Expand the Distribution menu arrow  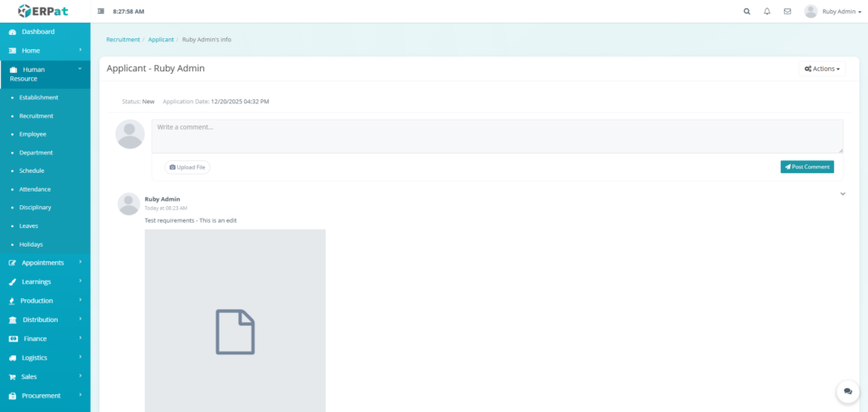[x=81, y=319]
